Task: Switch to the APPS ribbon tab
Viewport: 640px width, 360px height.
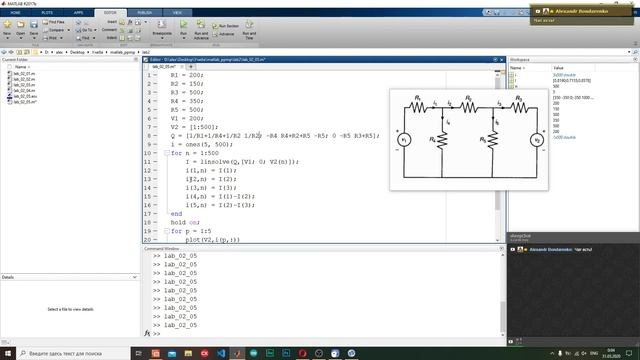Action: click(x=78, y=13)
